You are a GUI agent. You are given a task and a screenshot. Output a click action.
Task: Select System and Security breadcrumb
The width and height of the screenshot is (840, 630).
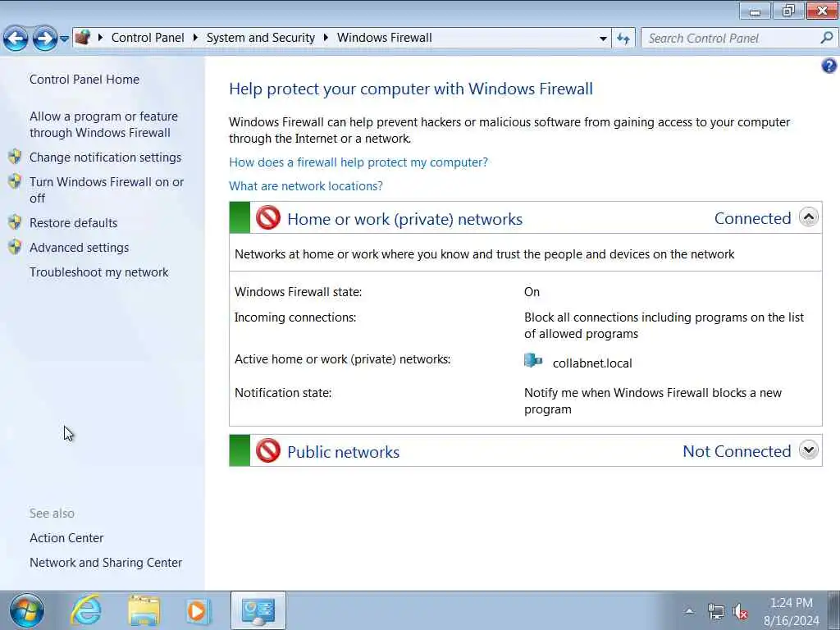pos(260,38)
